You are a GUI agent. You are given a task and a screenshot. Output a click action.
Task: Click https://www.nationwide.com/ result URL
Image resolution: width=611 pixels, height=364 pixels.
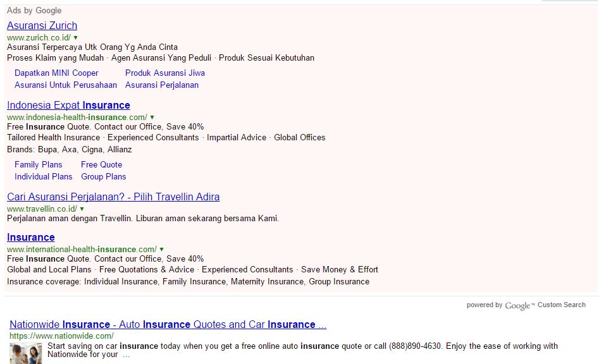(61, 336)
